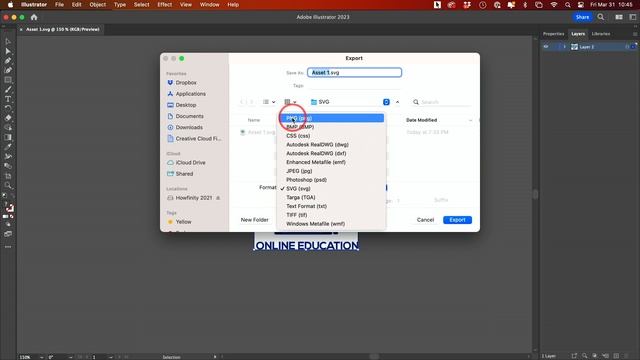
Task: Open Desktop in the Export sidebar
Action: (182, 105)
